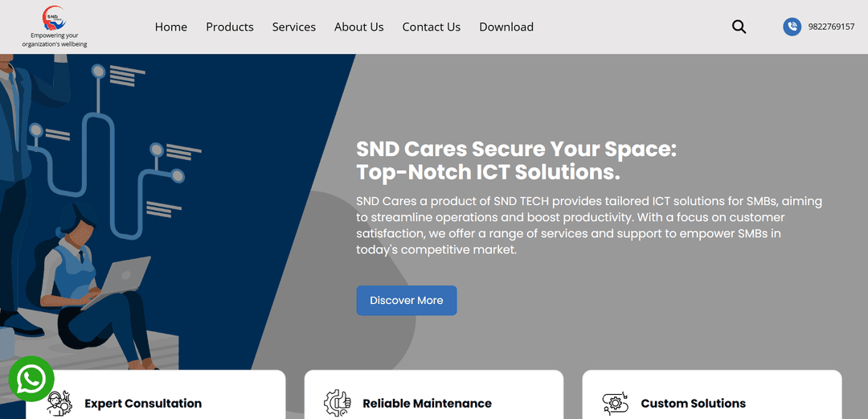Click the Discover More button

tap(407, 301)
